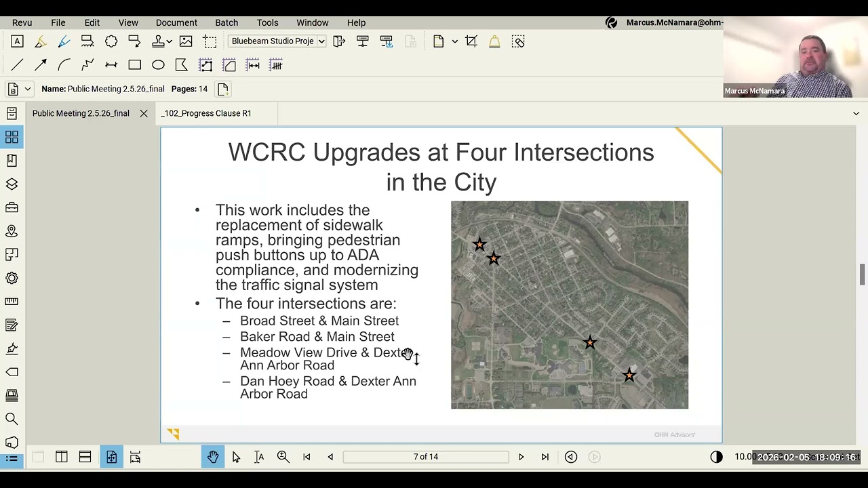Open the Revu menu
The width and height of the screenshot is (868, 488).
pyautogui.click(x=22, y=22)
